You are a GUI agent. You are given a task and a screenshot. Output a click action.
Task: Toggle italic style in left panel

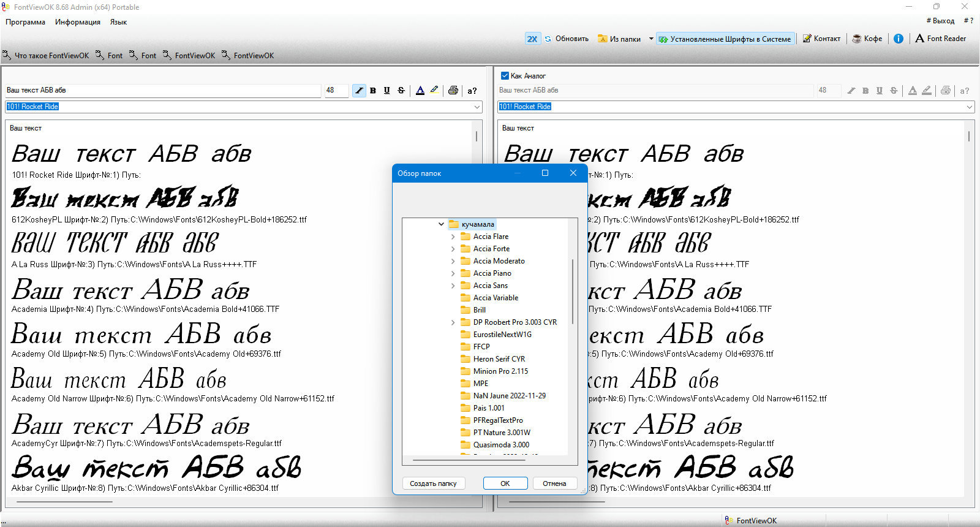point(359,91)
